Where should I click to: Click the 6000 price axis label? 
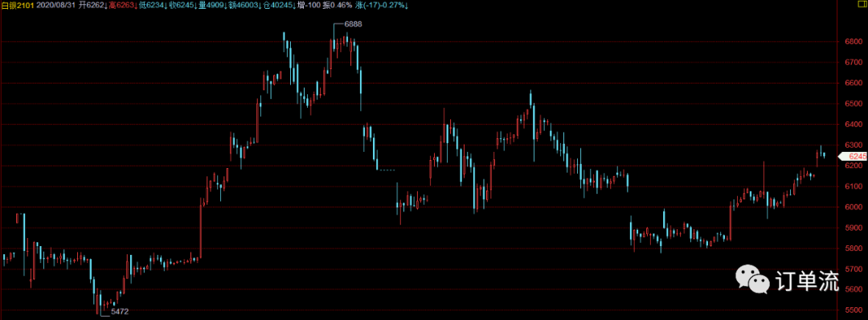pos(854,207)
